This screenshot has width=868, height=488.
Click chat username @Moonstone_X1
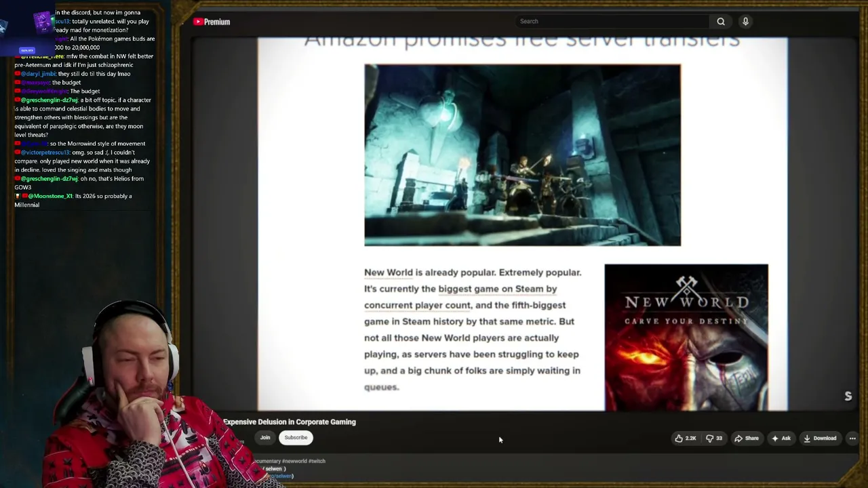pos(50,196)
